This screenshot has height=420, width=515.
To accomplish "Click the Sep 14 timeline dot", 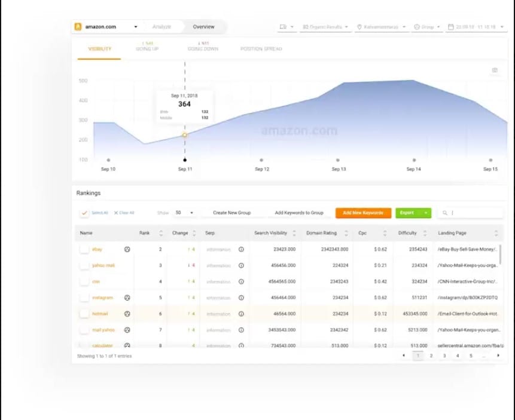I will (x=414, y=160).
